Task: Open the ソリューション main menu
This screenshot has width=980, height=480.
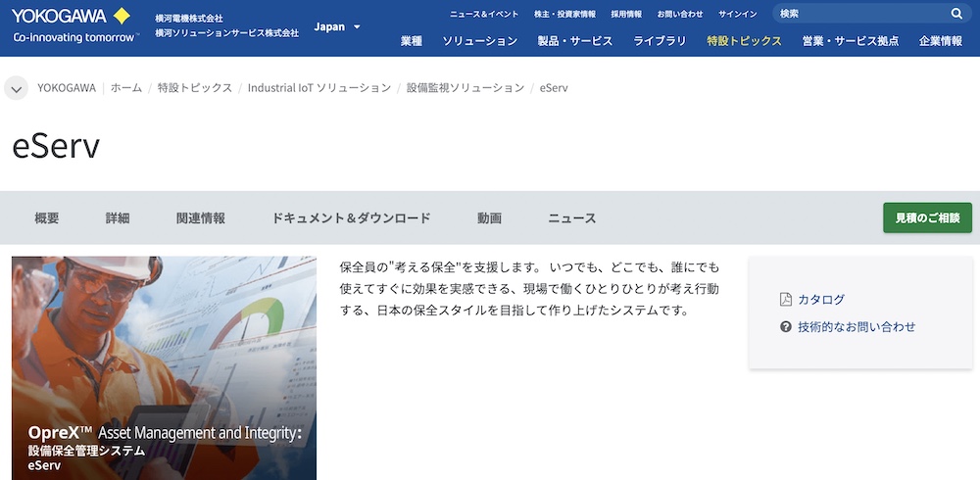Action: click(x=480, y=41)
